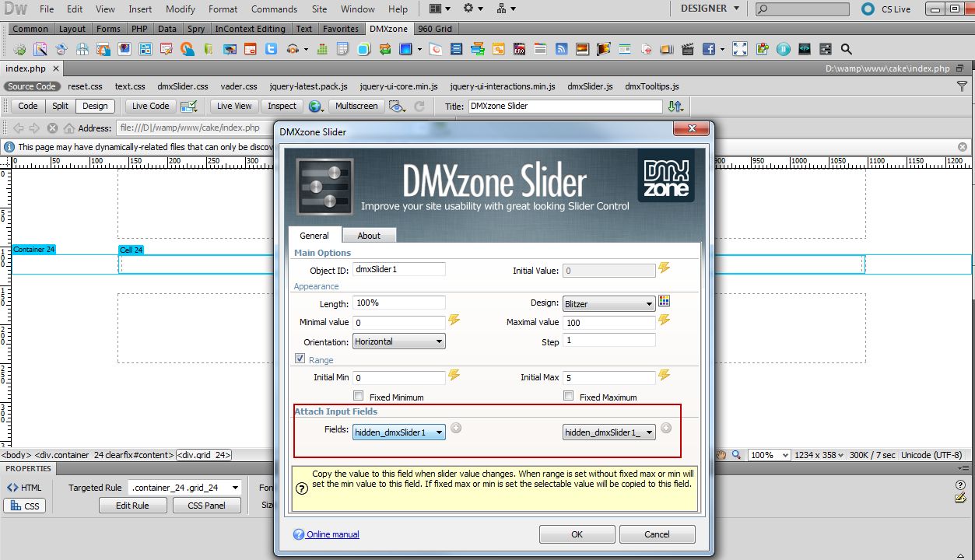Click the Facebook icon in the toolbar
The image size is (975, 560).
point(708,49)
